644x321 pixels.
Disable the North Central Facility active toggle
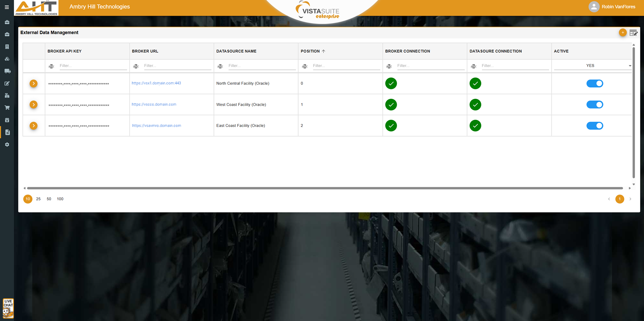[594, 83]
